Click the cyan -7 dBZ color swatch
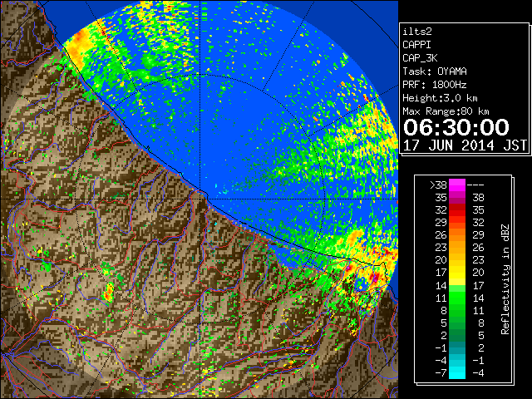Image resolution: width=532 pixels, height=399 pixels. click(x=457, y=372)
